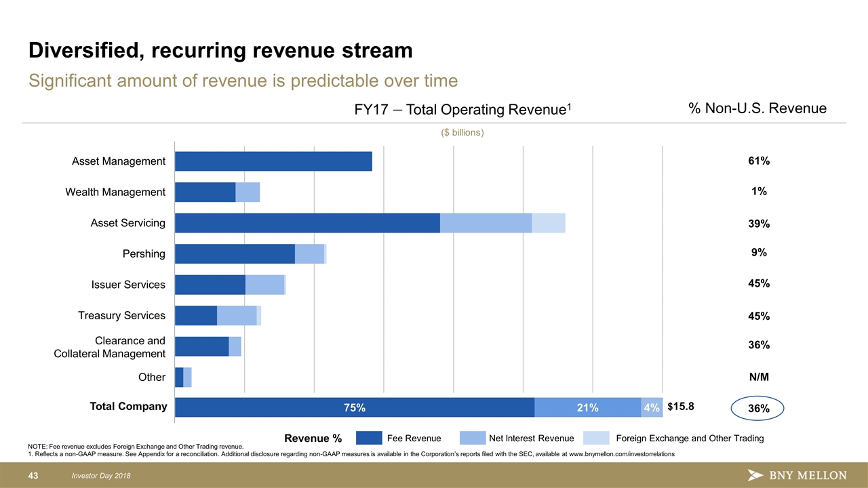This screenshot has height=488, width=868.
Task: Click the Asset Servicing fee revenue bar segment
Action: (x=307, y=223)
